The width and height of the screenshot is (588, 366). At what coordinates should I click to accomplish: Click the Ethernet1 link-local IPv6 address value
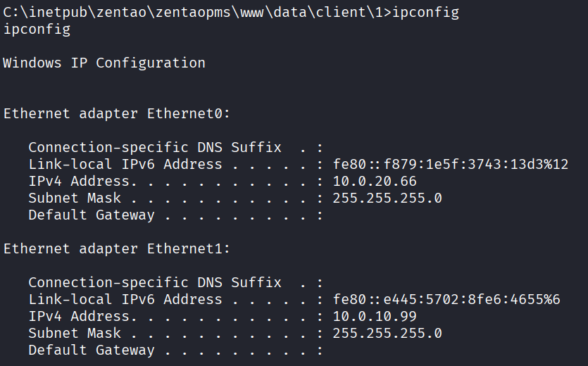click(x=446, y=299)
